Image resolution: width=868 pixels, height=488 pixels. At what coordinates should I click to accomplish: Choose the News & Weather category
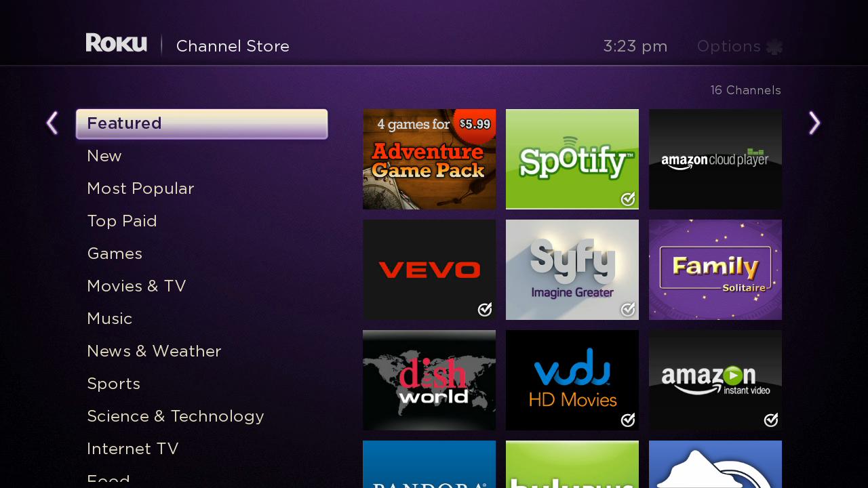pos(154,351)
